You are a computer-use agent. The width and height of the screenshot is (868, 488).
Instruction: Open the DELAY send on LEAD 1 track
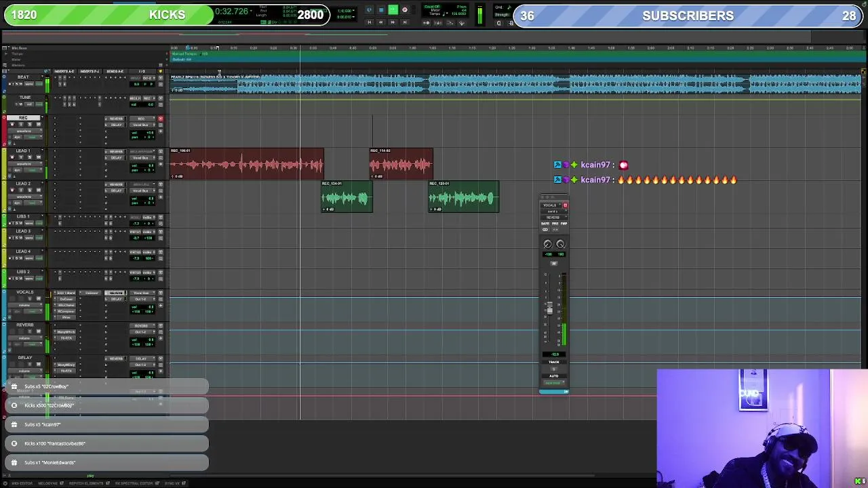click(116, 158)
